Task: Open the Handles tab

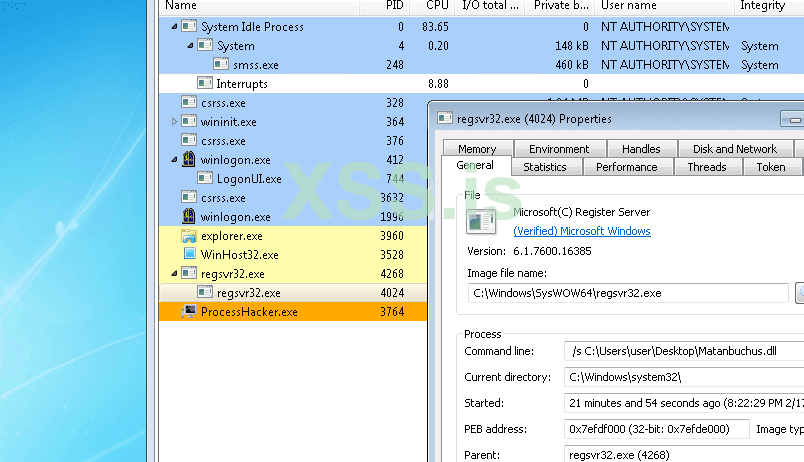Action: 641,149
